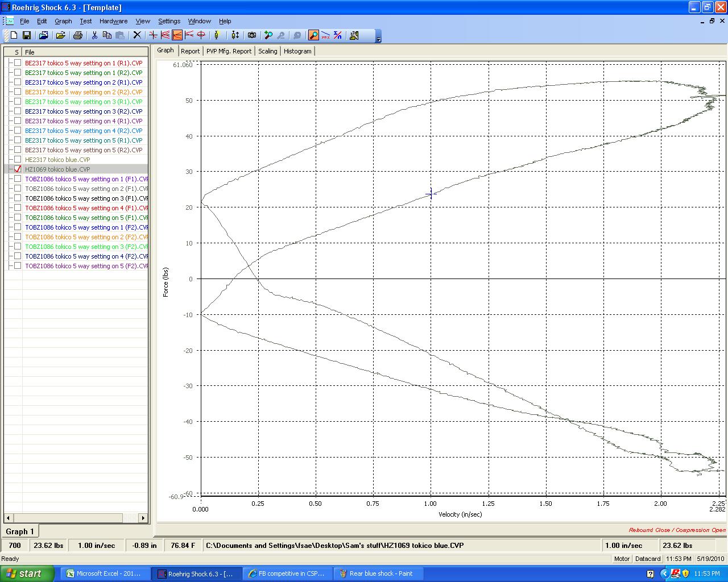Viewport: 728px width, 582px height.
Task: Click the highlighted orange magnifier toolbar icon
Action: 313,35
